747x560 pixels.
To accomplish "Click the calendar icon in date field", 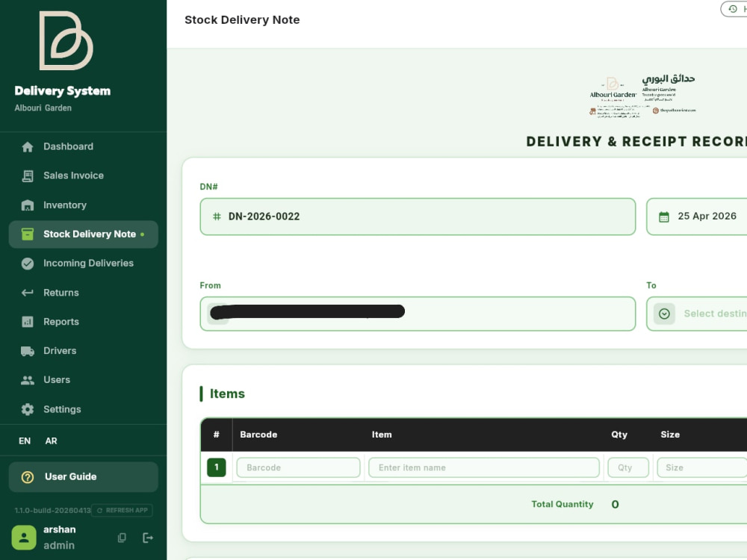I will 663,217.
